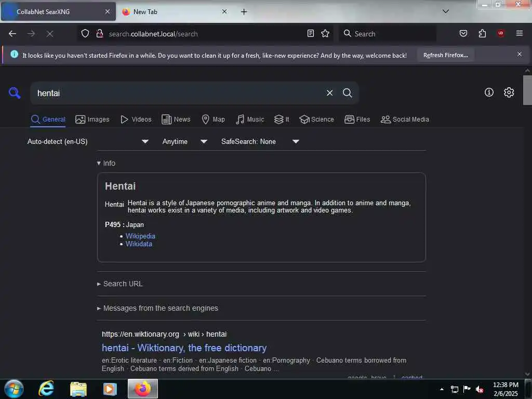The image size is (532, 399).
Task: Select the Science search category
Action: (x=316, y=119)
